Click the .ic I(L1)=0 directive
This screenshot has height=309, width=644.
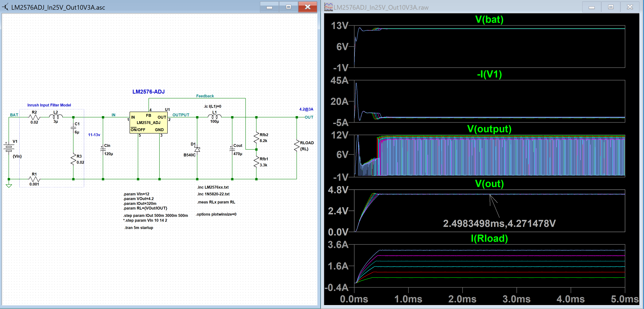pyautogui.click(x=212, y=106)
